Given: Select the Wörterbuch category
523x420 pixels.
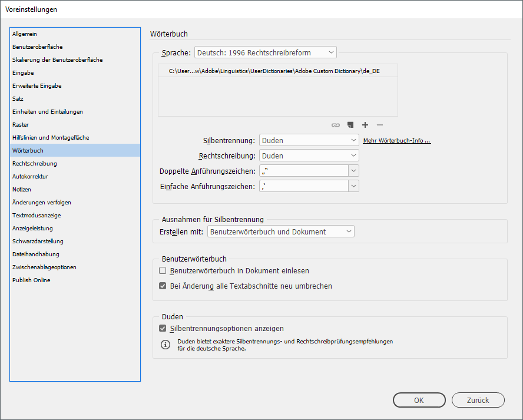Looking at the screenshot, I should 75,150.
